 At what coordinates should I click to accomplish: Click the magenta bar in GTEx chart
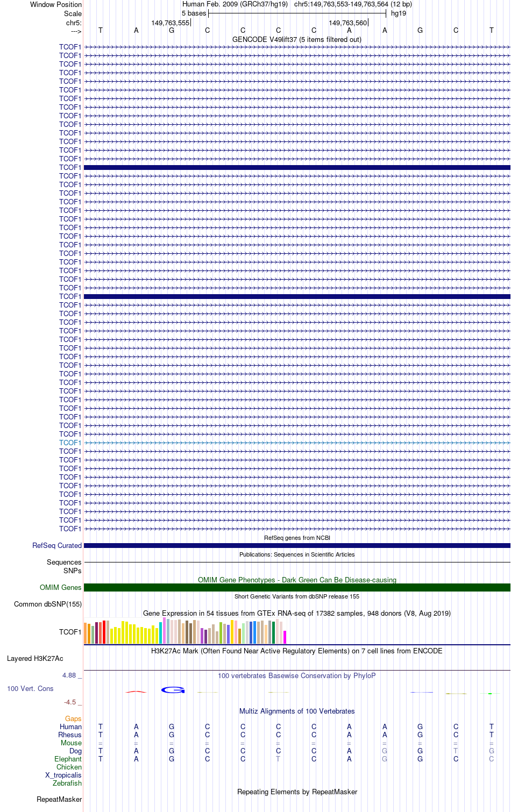tap(285, 637)
